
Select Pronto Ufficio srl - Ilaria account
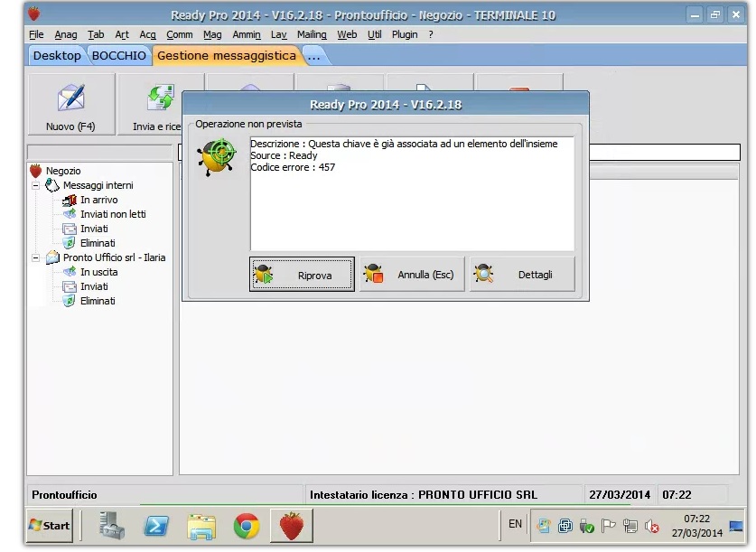coord(115,257)
